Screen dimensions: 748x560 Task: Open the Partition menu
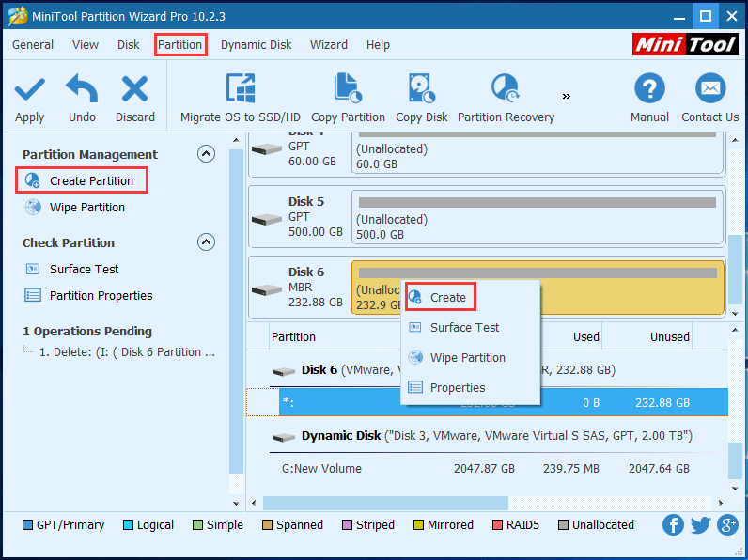(180, 45)
